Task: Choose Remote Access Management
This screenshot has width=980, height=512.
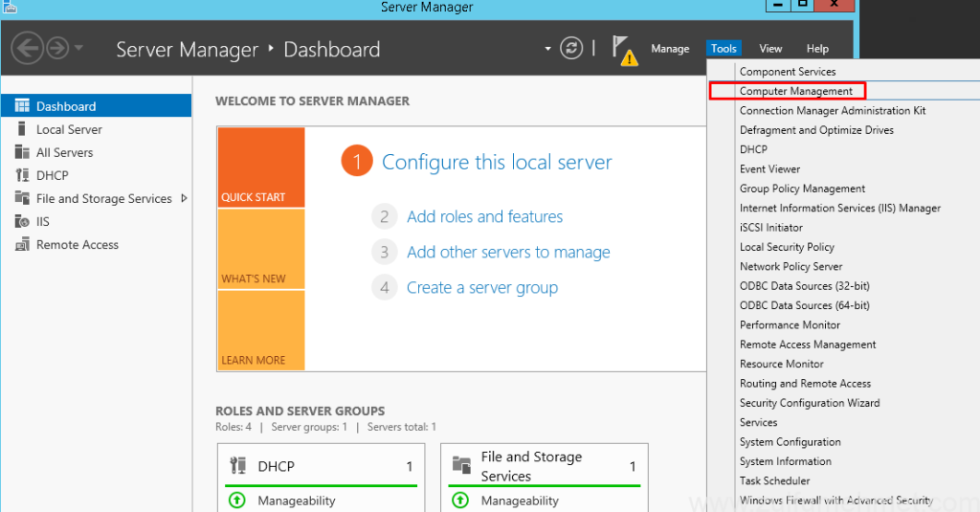Action: [x=808, y=344]
